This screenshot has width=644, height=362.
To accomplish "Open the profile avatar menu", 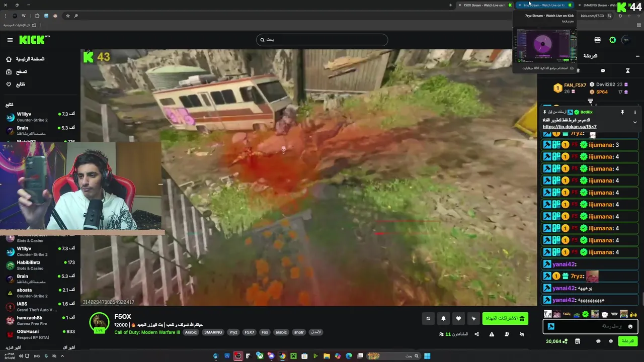I will pyautogui.click(x=626, y=40).
